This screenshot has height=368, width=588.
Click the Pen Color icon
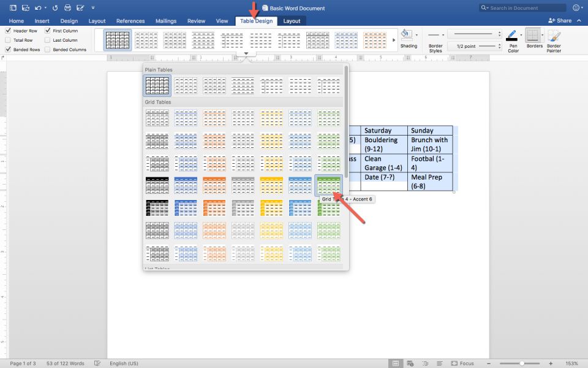coord(513,36)
